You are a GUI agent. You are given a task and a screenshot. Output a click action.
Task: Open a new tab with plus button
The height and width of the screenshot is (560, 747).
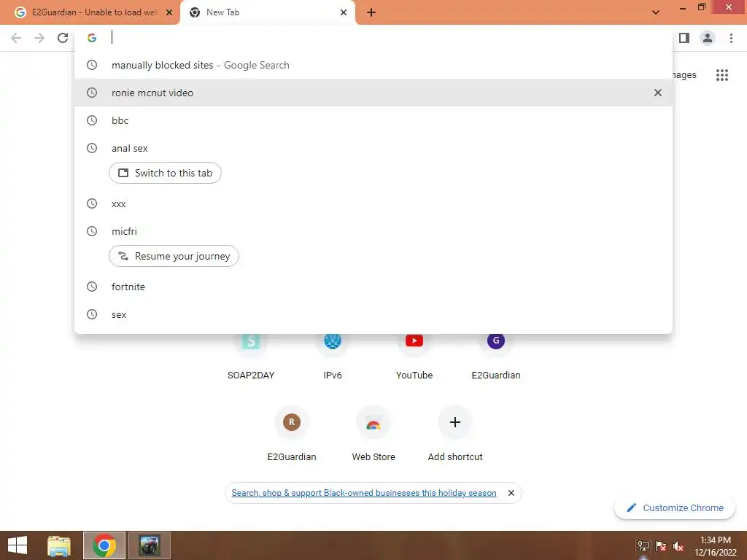coord(371,12)
